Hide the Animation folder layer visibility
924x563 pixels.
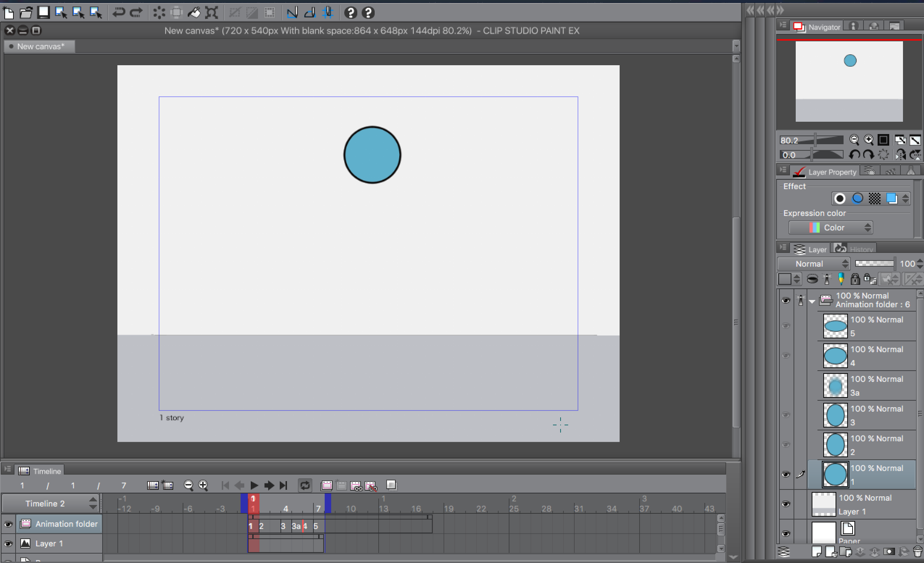pos(786,301)
